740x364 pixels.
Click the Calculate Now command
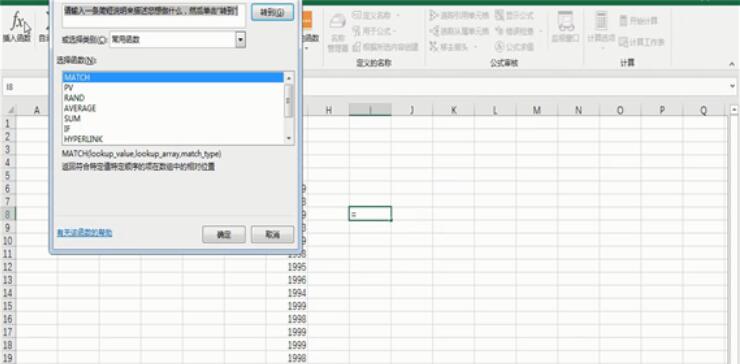(x=638, y=21)
